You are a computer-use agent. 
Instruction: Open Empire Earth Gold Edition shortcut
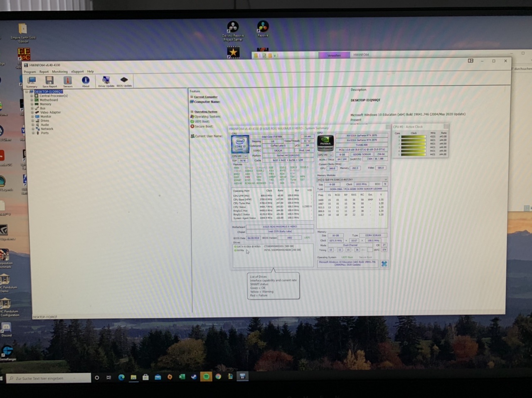[x=23, y=33]
